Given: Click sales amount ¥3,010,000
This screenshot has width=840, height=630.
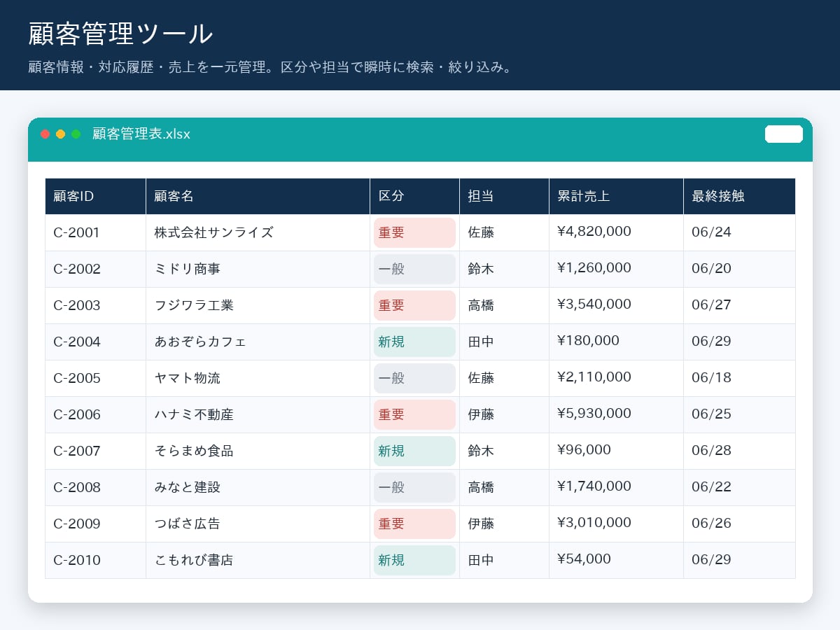Looking at the screenshot, I should 594,523.
